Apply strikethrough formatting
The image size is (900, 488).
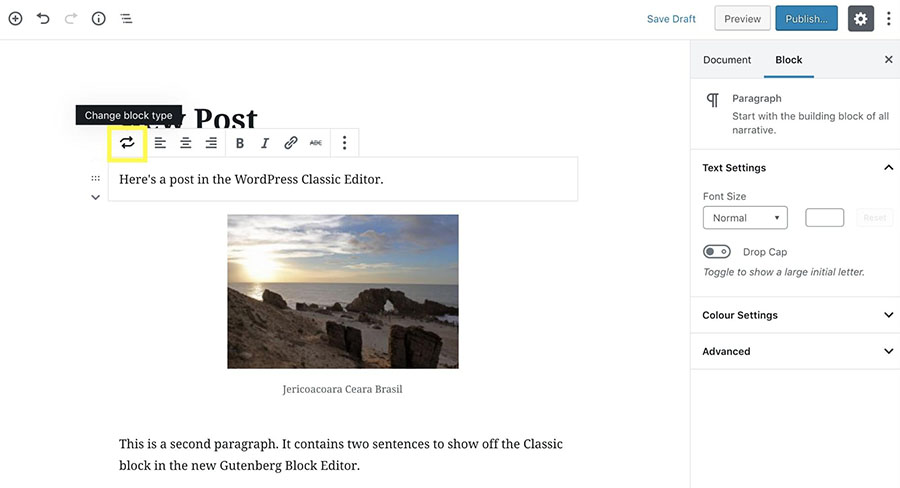click(316, 143)
